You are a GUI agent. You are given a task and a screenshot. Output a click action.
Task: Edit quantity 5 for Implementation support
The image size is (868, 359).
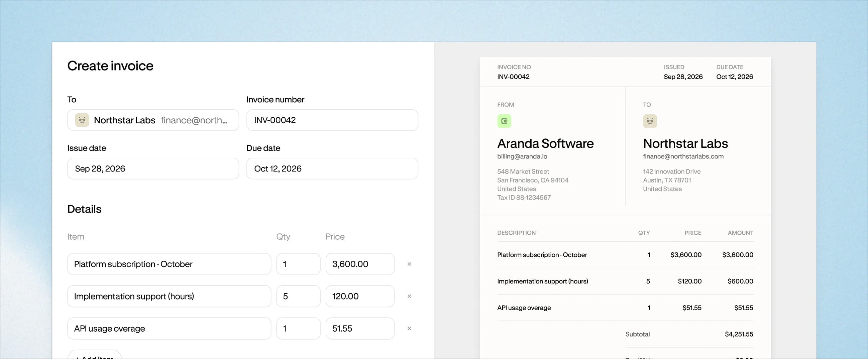click(298, 296)
